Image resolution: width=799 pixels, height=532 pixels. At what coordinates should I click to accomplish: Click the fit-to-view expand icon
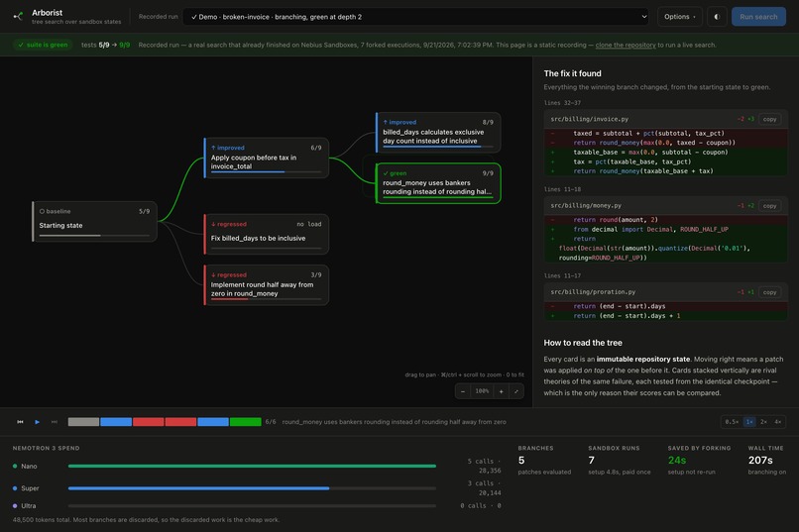[x=516, y=391]
